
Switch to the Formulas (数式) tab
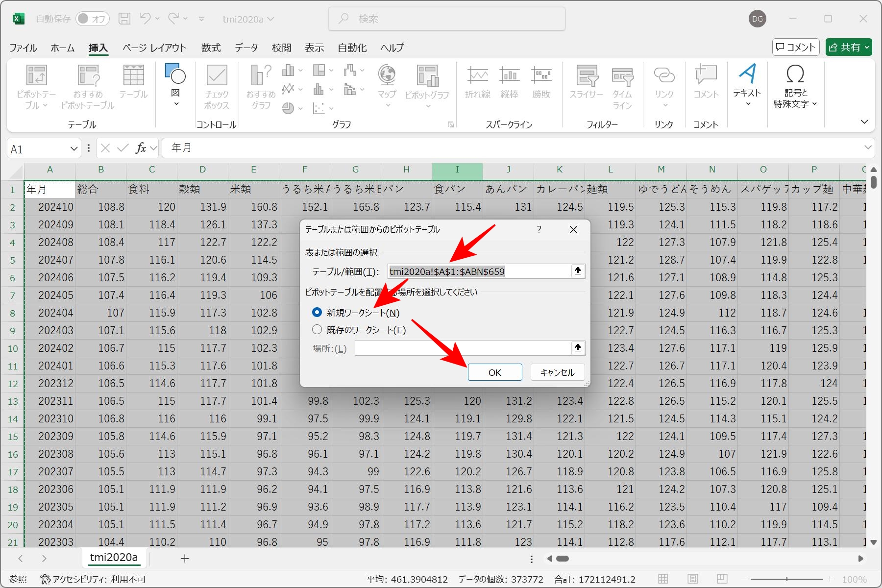pyautogui.click(x=211, y=48)
